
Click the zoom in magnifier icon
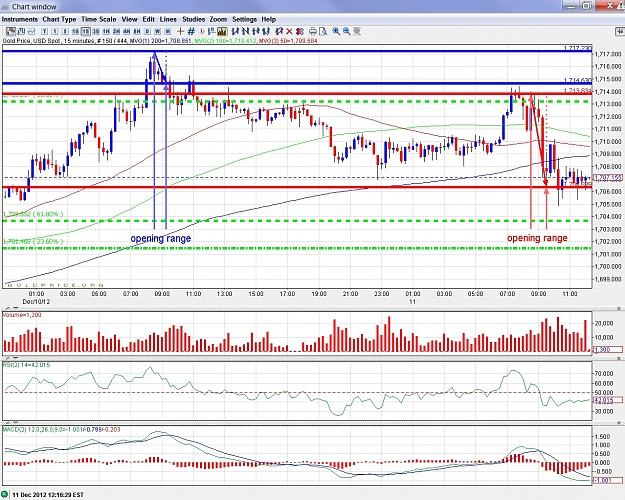tap(336, 31)
